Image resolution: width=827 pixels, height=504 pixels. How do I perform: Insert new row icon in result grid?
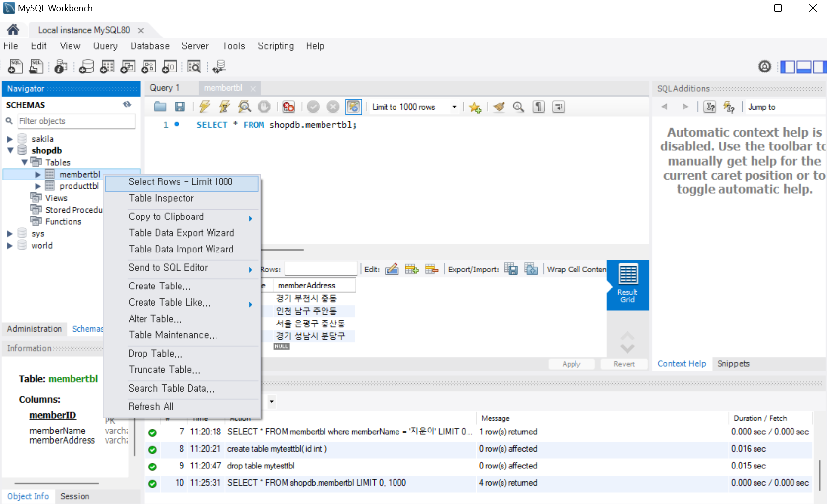412,269
